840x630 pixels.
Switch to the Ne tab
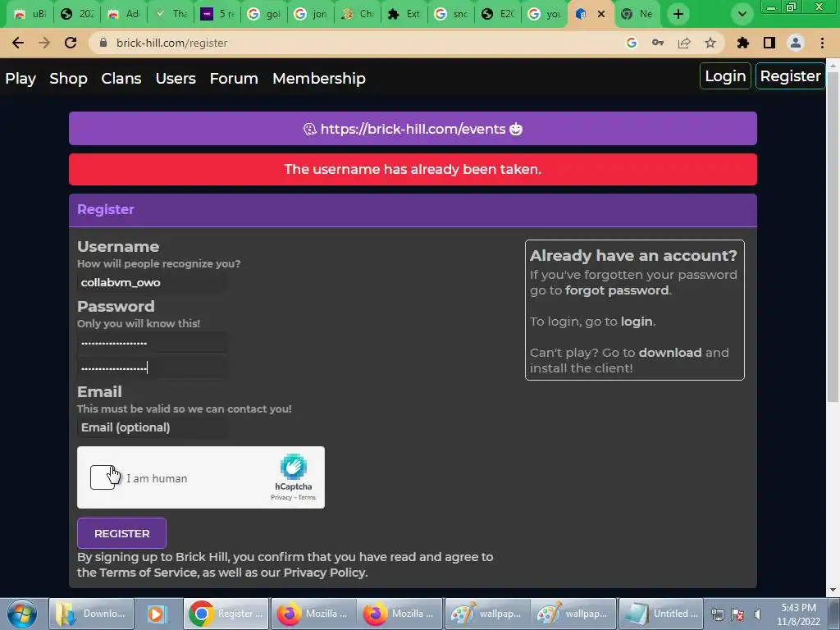click(637, 14)
